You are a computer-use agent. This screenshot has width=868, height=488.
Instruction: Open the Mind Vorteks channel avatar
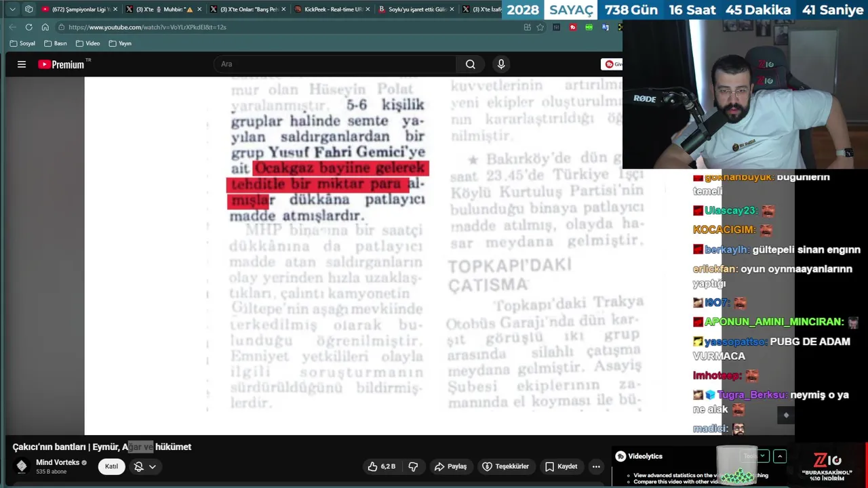tap(22, 466)
